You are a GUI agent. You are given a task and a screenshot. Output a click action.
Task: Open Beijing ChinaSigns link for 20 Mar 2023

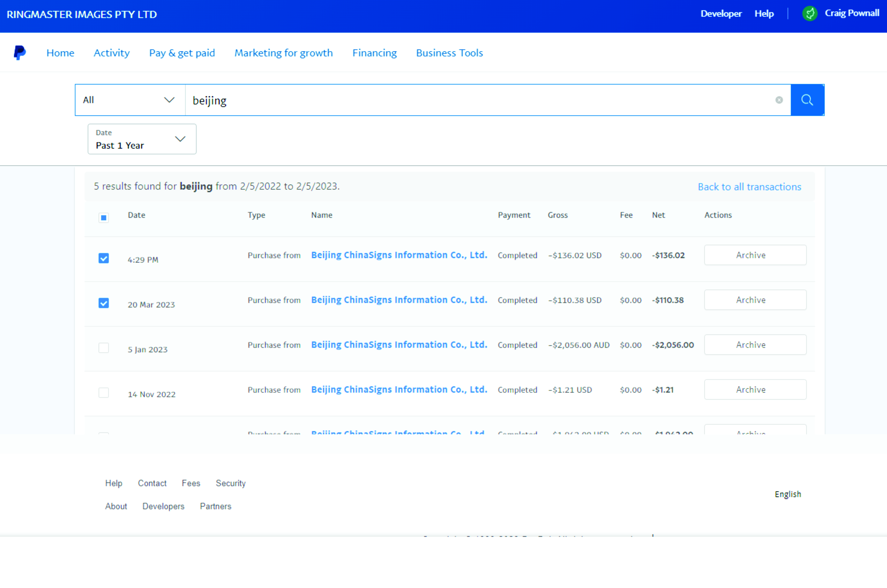point(399,300)
